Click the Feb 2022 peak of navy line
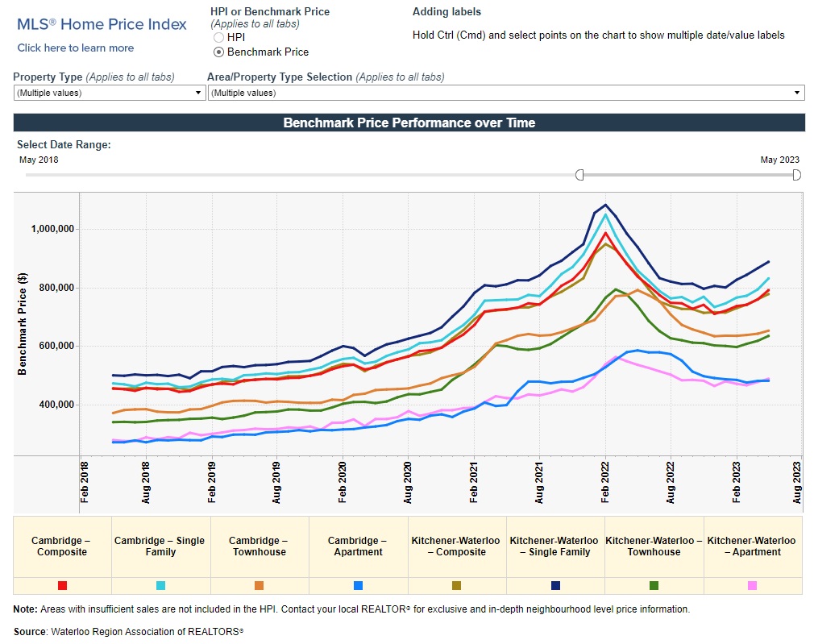The height and width of the screenshot is (644, 814). (605, 205)
